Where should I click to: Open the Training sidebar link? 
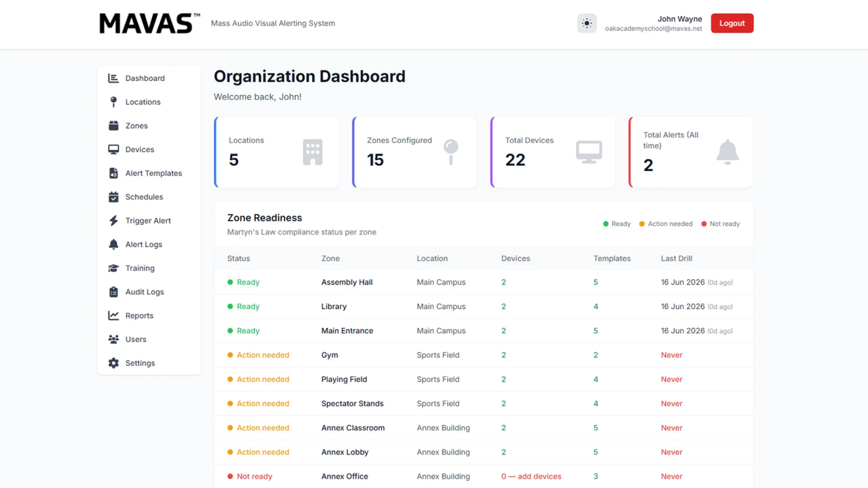coord(149,268)
